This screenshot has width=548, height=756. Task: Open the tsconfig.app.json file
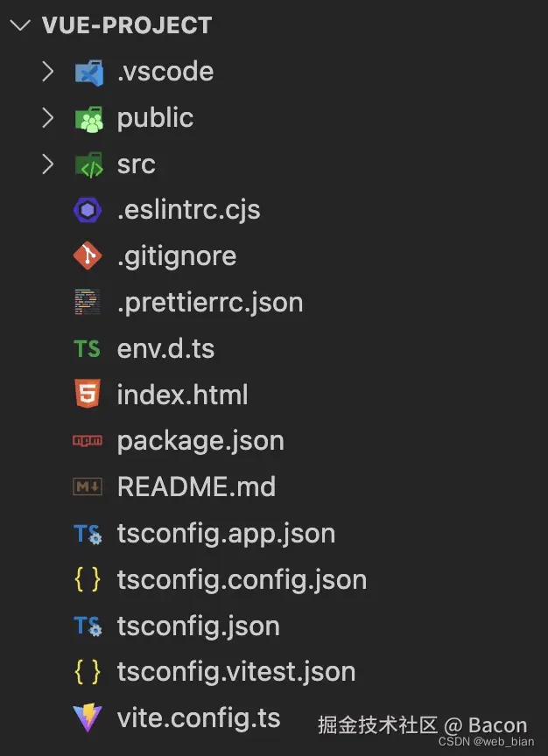pos(226,534)
